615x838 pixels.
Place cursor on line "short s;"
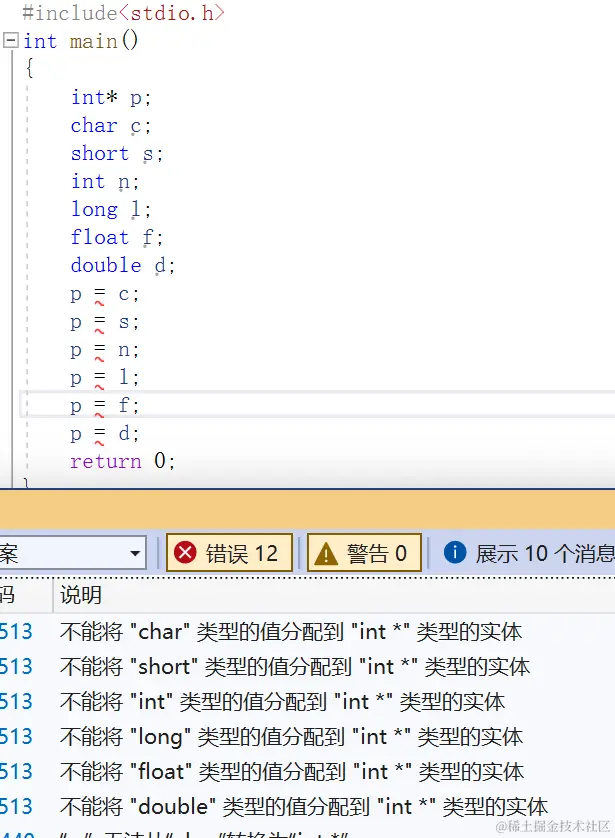tap(117, 153)
